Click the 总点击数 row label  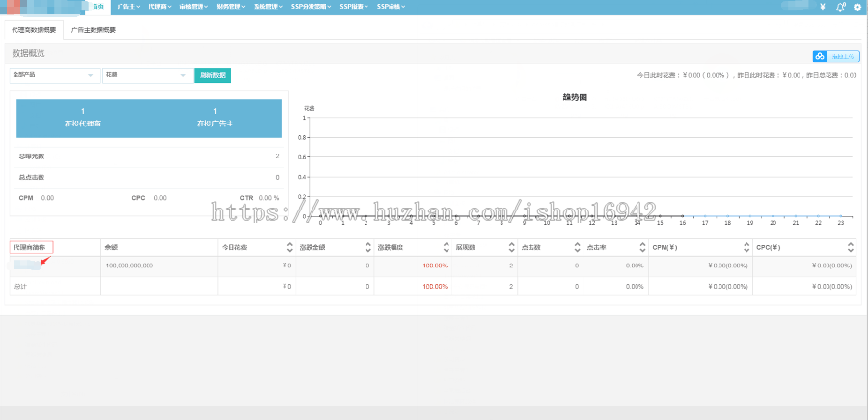32,178
